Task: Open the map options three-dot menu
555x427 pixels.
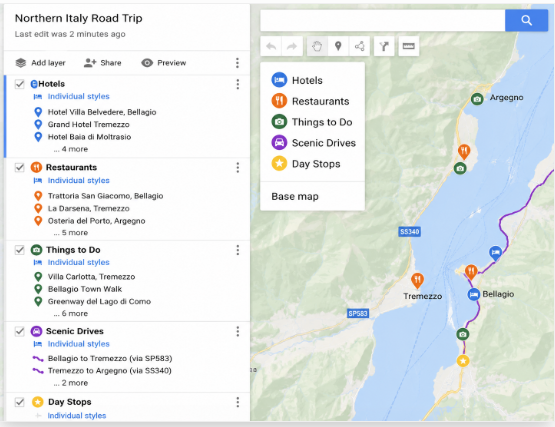Action: tap(238, 63)
